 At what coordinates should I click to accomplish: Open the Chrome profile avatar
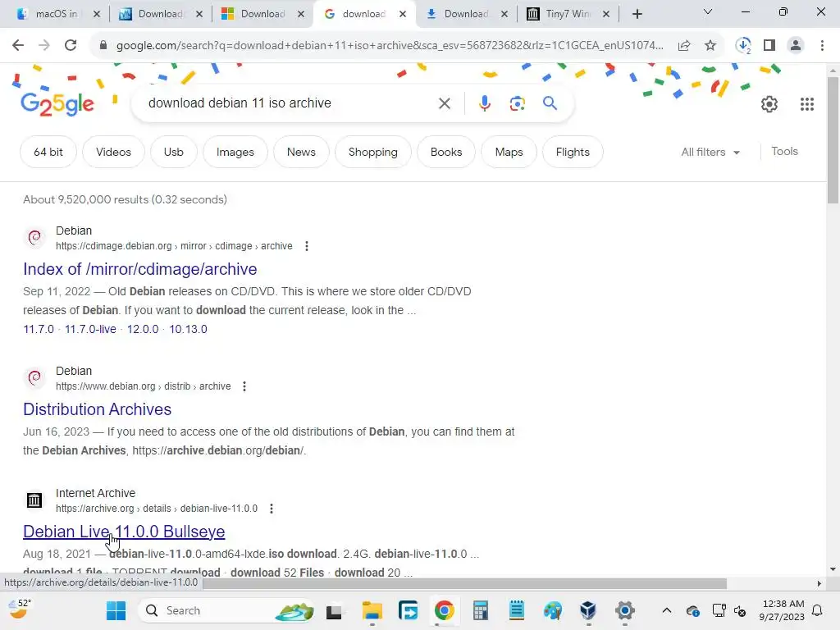click(796, 46)
